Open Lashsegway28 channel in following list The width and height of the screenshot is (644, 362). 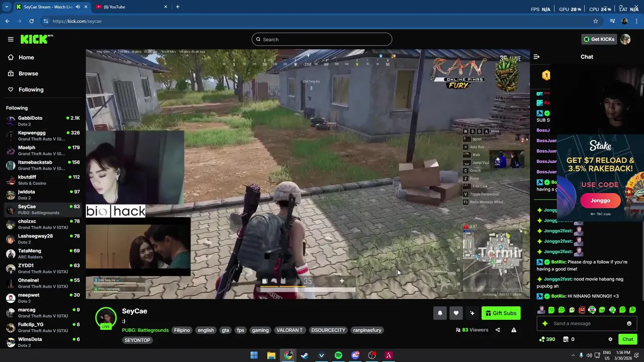pyautogui.click(x=43, y=239)
